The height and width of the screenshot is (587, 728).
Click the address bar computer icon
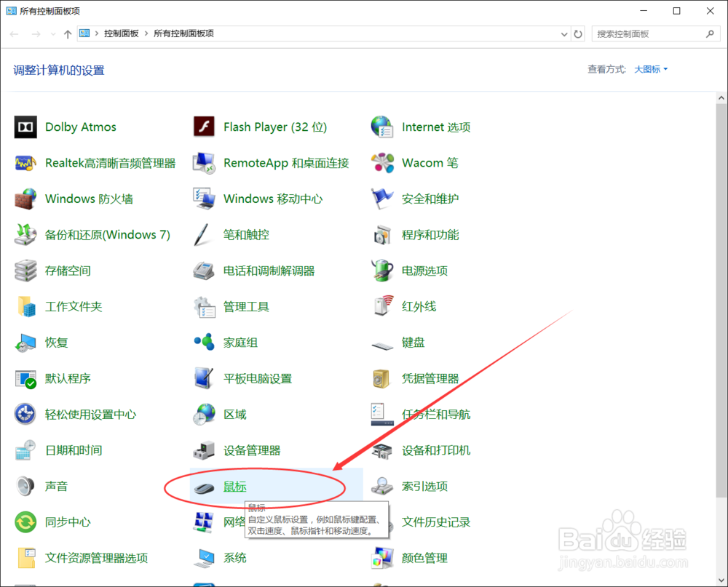pyautogui.click(x=84, y=33)
